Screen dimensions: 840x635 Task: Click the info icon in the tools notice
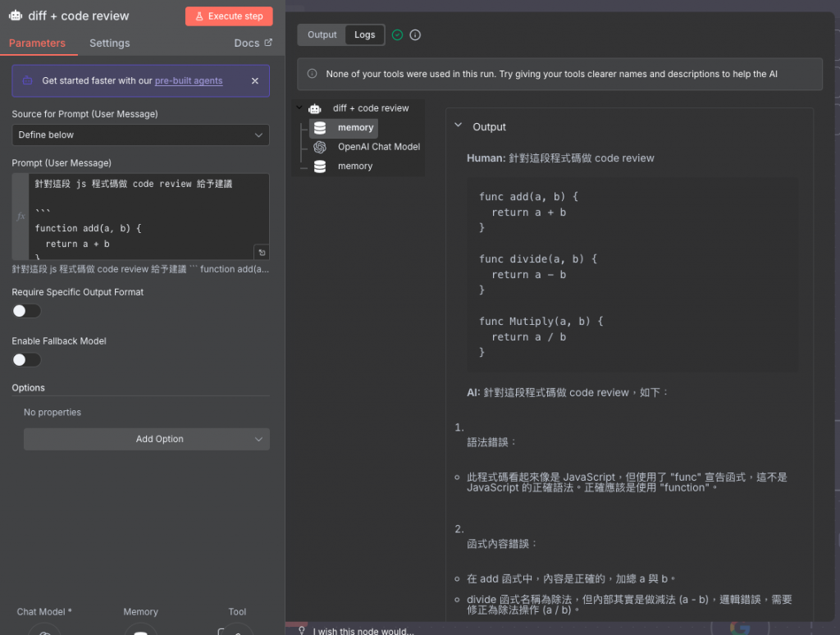pyautogui.click(x=312, y=74)
